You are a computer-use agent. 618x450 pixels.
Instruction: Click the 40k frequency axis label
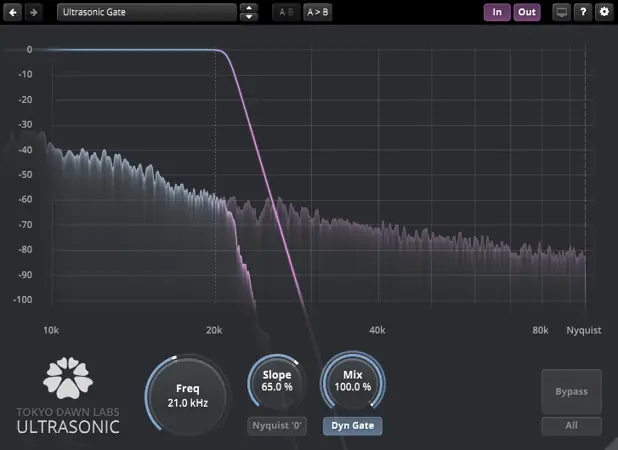click(377, 330)
